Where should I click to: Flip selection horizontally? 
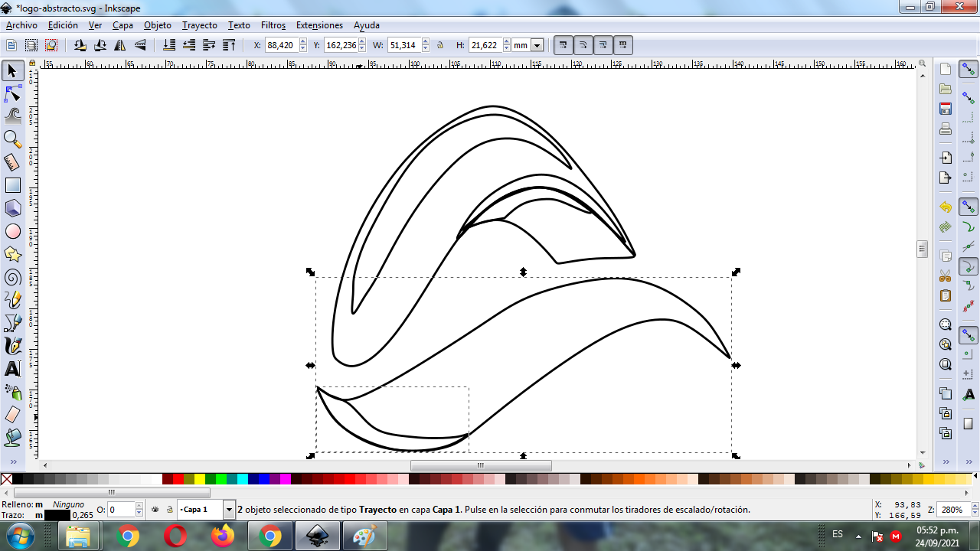pyautogui.click(x=119, y=45)
